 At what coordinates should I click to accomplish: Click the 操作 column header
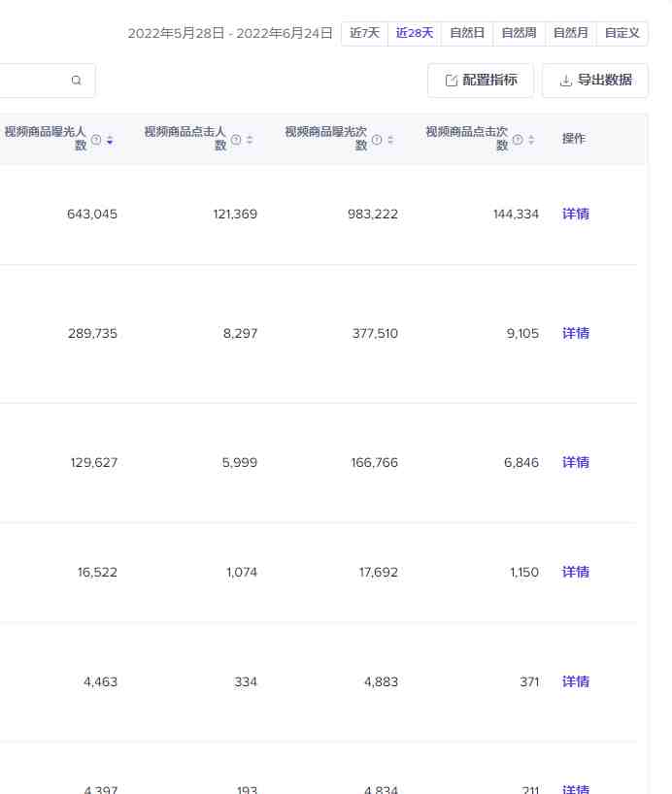click(x=574, y=139)
